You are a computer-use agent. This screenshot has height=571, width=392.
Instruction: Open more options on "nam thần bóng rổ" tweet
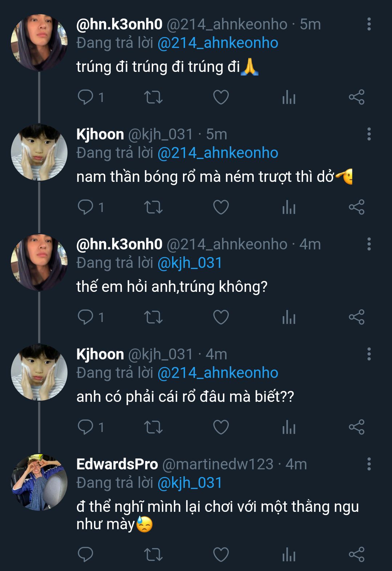pos(369,134)
